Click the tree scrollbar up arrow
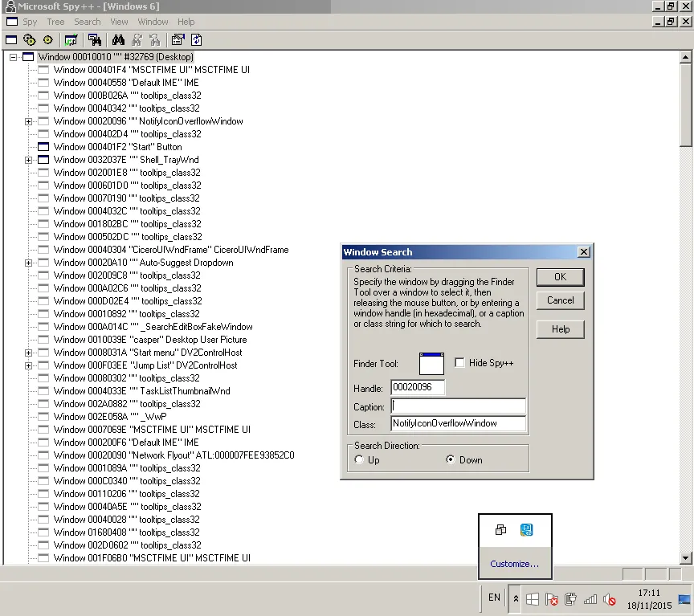The image size is (694, 616). (x=685, y=57)
